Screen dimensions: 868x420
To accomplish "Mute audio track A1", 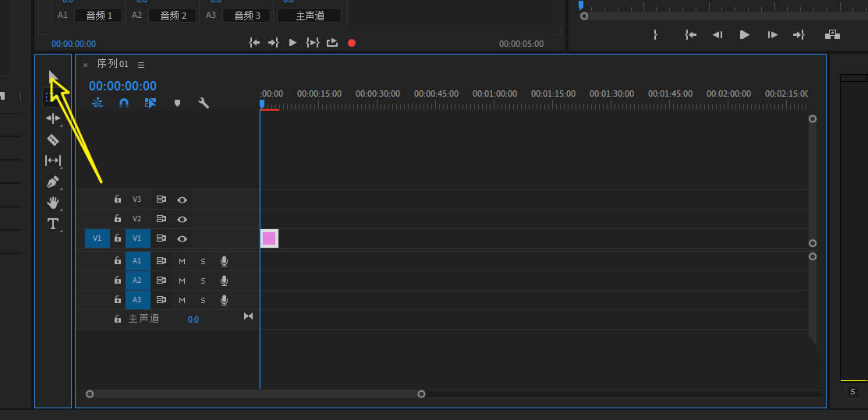I will [182, 261].
